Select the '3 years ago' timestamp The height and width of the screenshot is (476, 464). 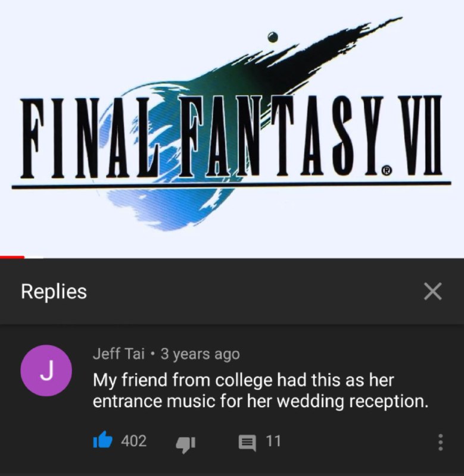200,354
